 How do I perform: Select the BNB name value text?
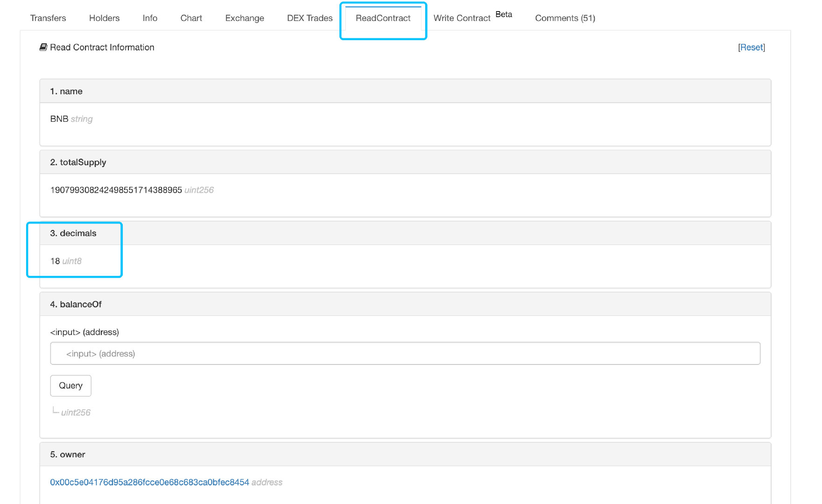click(59, 119)
